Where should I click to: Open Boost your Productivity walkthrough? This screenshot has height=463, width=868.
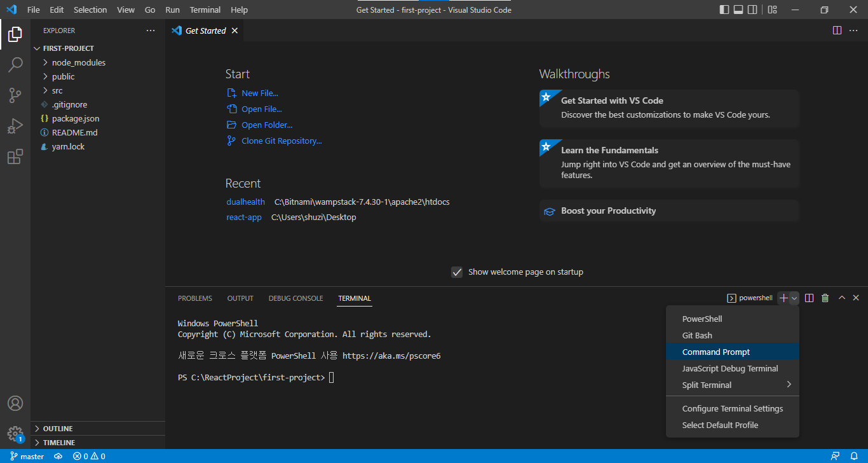pos(669,211)
